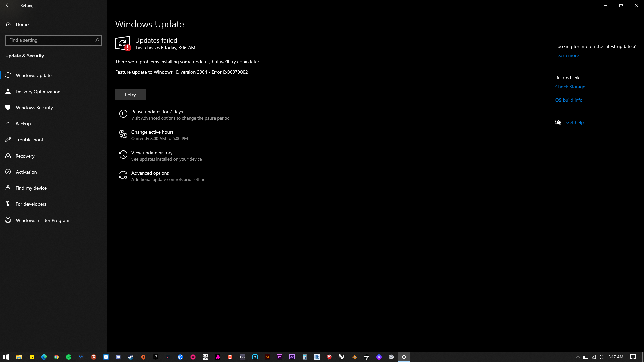Focus the Find a setting field
This screenshot has width=644, height=362.
coord(50,40)
